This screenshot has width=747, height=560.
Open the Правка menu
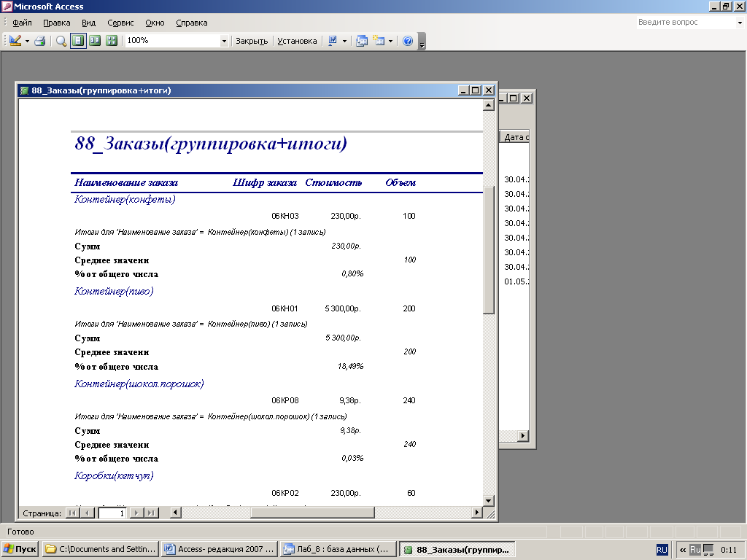coord(56,23)
